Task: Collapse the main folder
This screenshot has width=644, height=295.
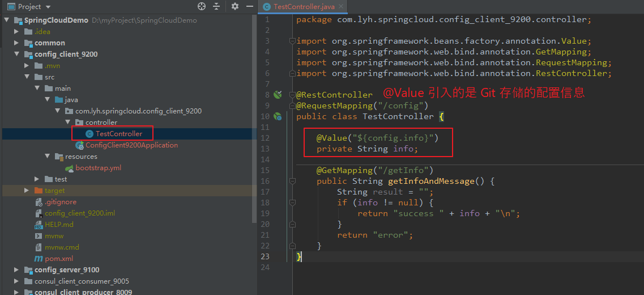Action: [37, 88]
